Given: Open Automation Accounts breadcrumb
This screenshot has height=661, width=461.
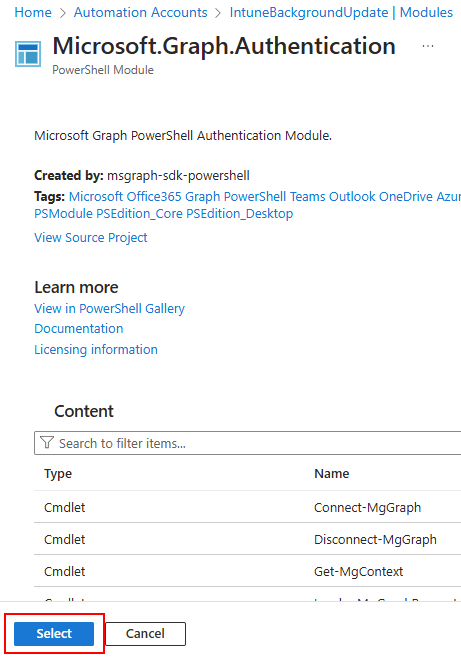Looking at the screenshot, I should point(140,12).
